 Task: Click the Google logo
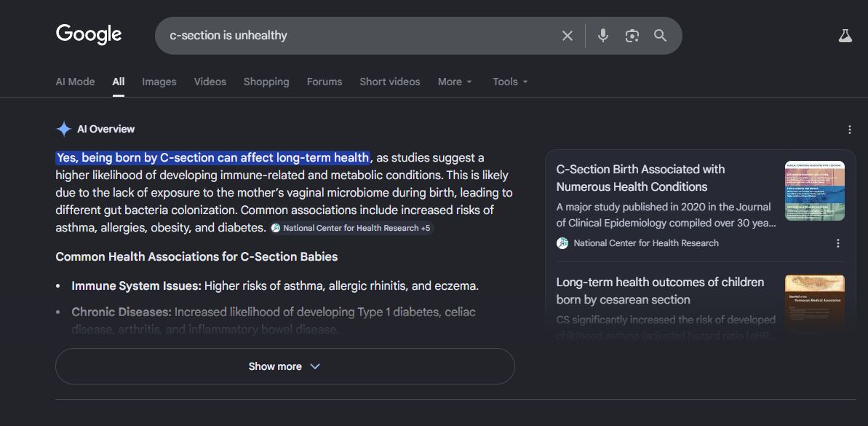coord(89,34)
